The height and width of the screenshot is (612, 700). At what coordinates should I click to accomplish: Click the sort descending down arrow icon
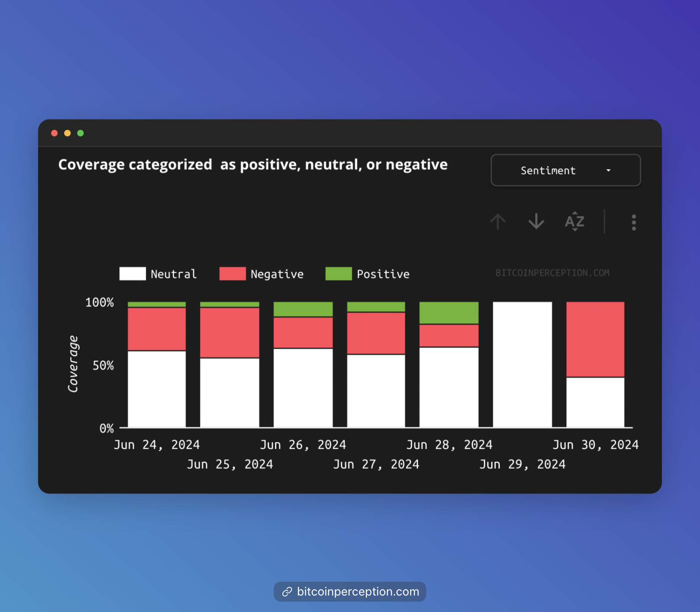[536, 222]
